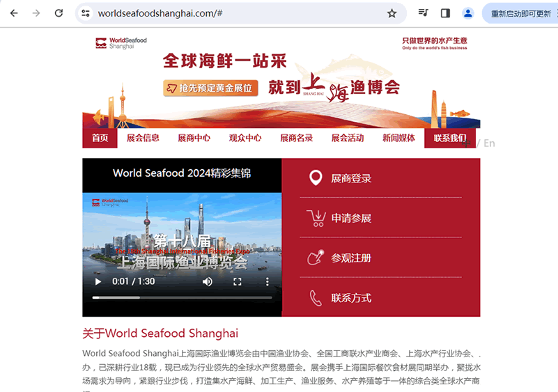Image resolution: width=558 pixels, height=392 pixels.
Task: Click the 只做世界的水产生意 slogan text
Action: (435, 40)
